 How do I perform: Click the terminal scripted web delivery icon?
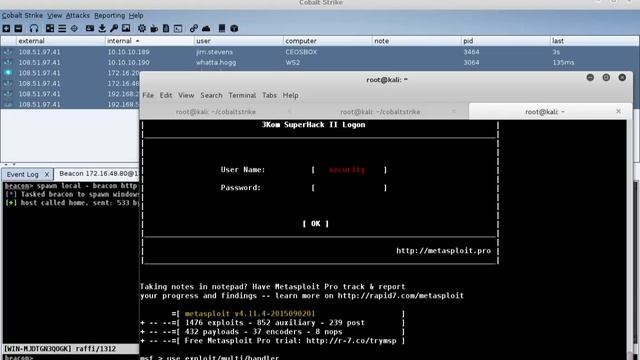(x=178, y=29)
